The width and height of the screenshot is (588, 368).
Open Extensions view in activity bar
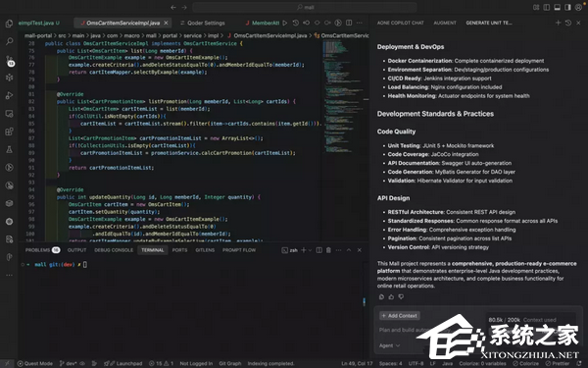pos(10,131)
